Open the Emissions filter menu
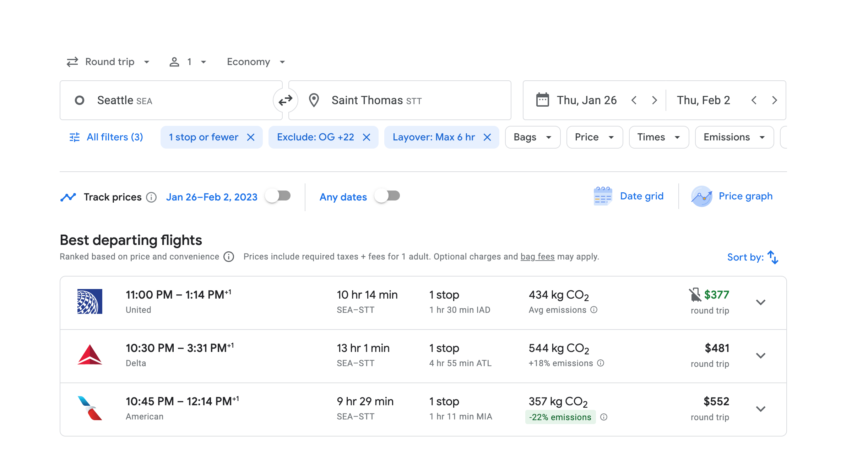 pyautogui.click(x=734, y=137)
